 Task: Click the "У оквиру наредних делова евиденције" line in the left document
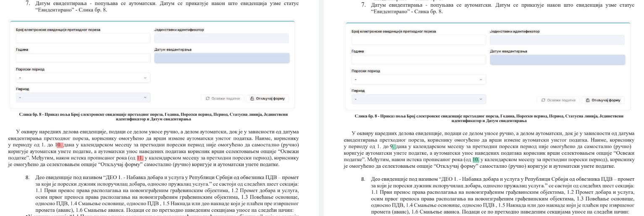(158, 132)
